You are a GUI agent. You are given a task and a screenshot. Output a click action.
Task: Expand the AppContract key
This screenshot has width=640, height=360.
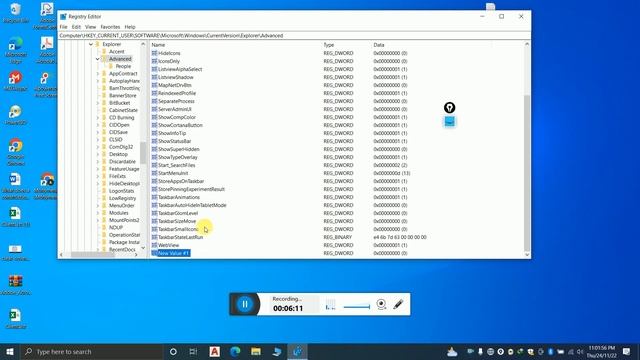coord(98,73)
